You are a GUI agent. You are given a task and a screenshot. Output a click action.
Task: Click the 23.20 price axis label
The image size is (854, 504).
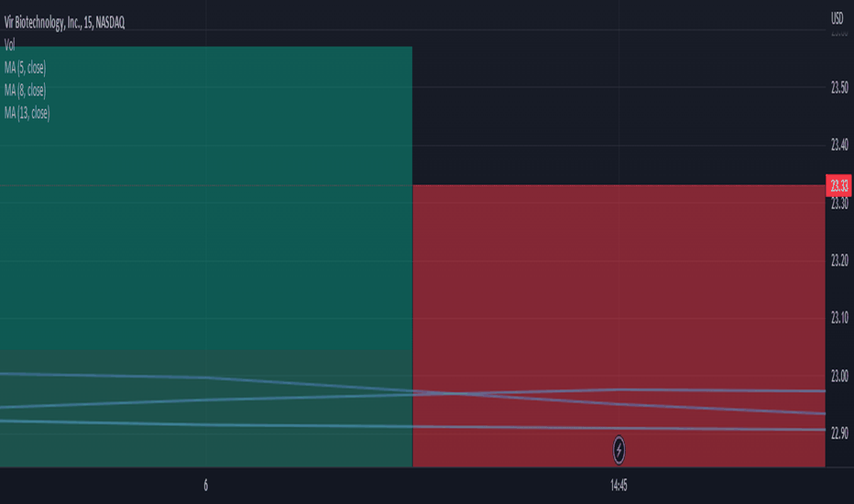[x=839, y=260]
